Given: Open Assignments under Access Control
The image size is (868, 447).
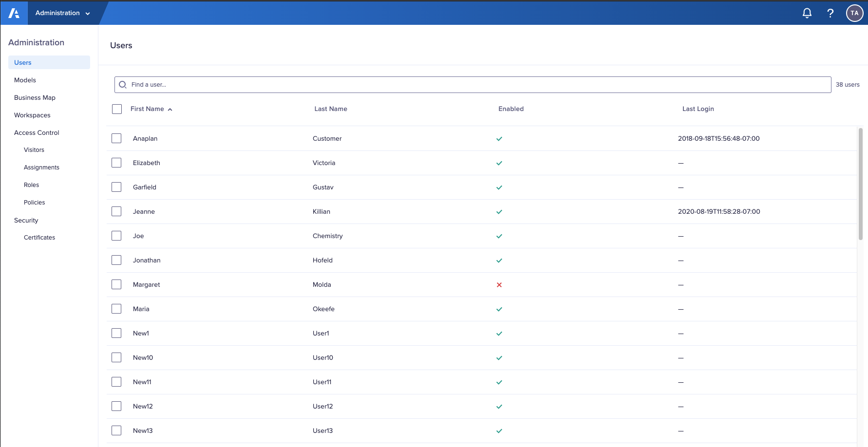Looking at the screenshot, I should coord(41,168).
